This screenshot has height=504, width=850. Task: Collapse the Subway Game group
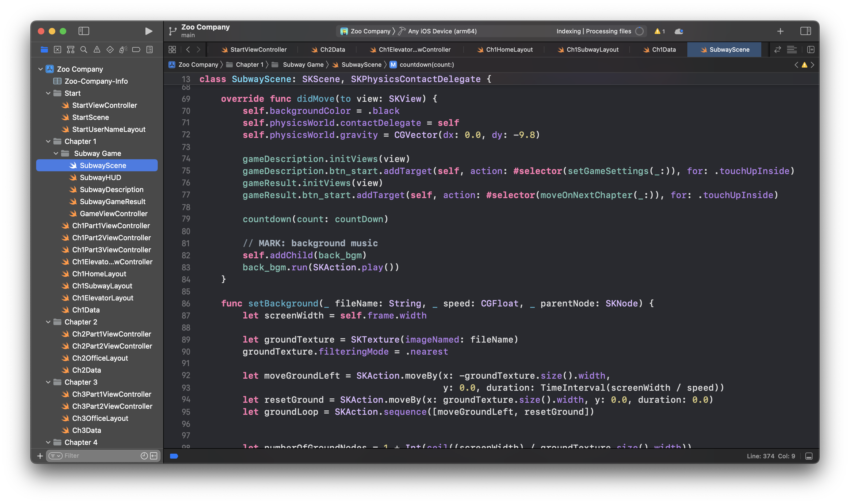pyautogui.click(x=56, y=153)
